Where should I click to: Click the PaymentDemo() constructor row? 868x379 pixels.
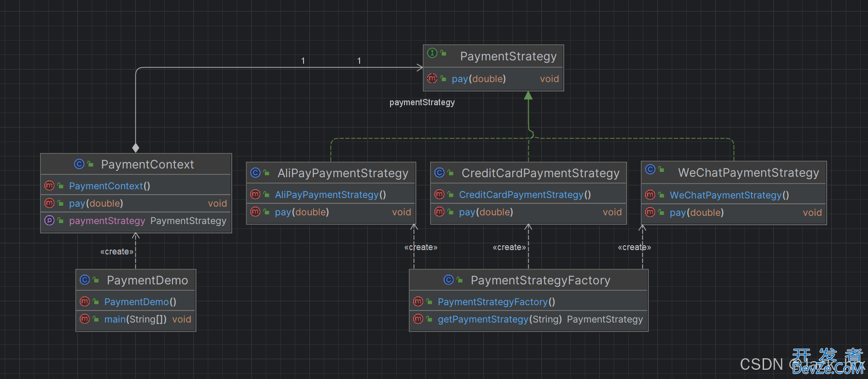pyautogui.click(x=136, y=302)
